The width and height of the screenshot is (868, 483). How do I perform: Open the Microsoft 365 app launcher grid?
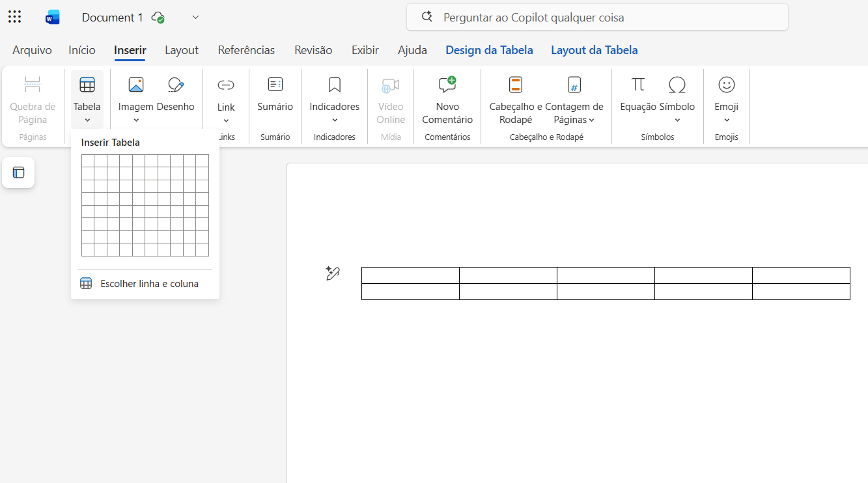(x=15, y=17)
